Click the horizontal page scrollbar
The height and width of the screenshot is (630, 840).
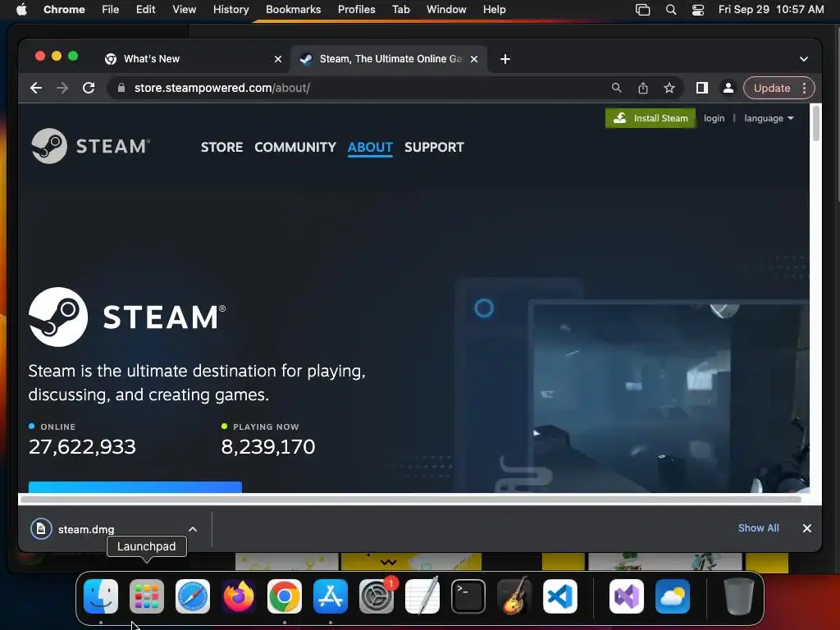tap(410, 500)
